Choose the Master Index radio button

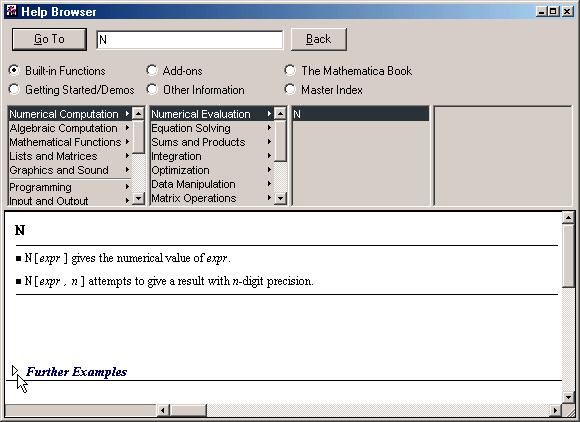coord(290,90)
